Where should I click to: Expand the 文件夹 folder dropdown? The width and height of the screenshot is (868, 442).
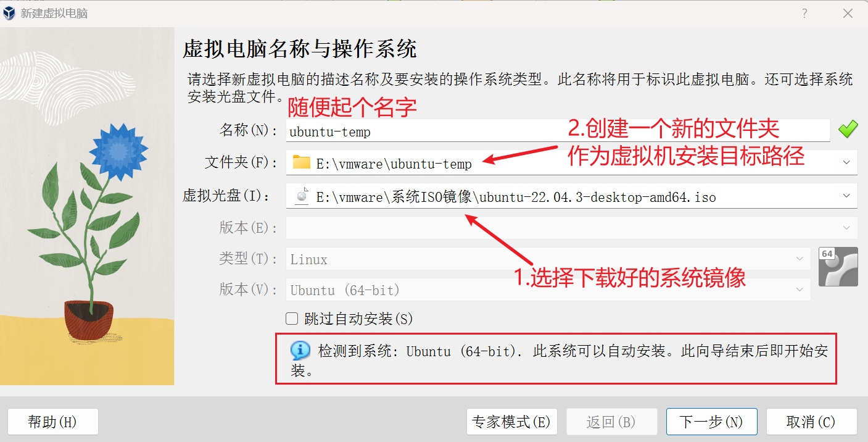[846, 162]
